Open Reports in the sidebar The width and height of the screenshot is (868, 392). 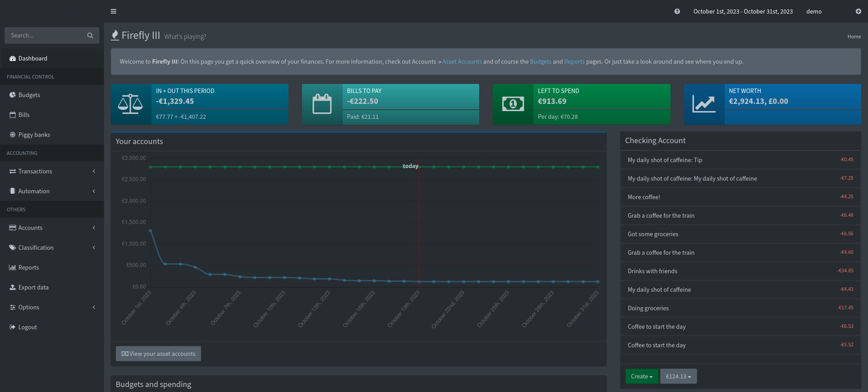click(x=52, y=267)
